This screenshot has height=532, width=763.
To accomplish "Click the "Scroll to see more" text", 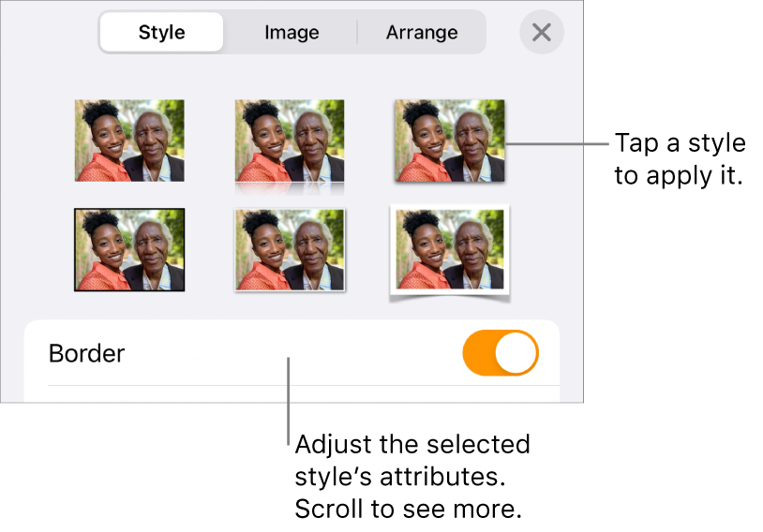I will point(407,509).
